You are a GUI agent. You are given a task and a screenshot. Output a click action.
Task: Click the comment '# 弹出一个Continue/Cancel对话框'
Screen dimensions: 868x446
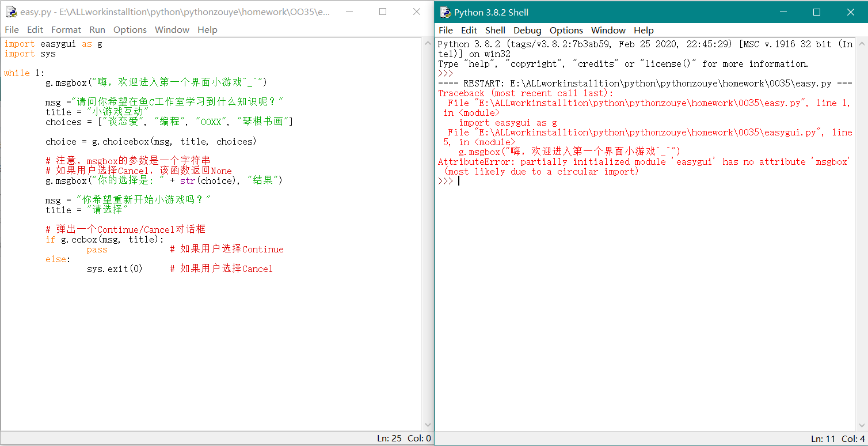[125, 229]
